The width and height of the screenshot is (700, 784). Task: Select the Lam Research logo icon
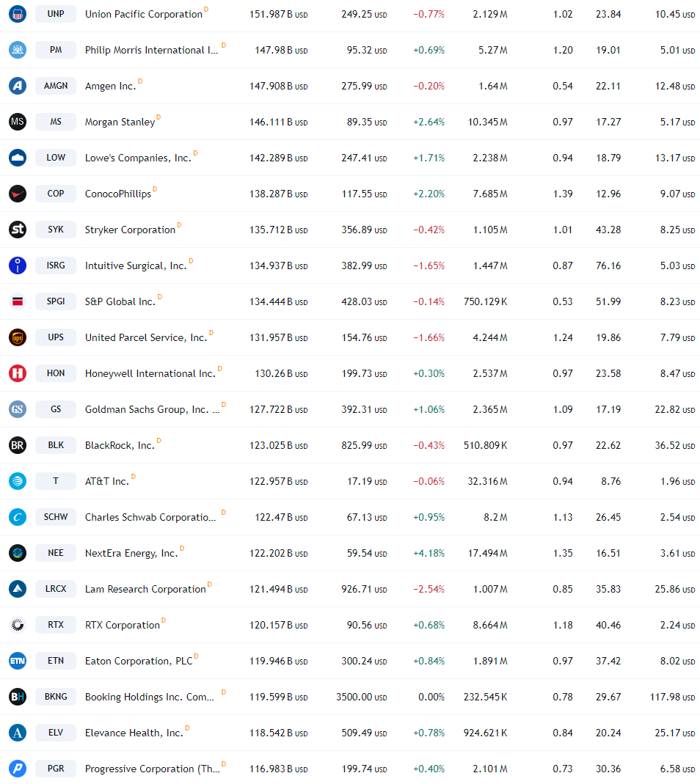18,589
